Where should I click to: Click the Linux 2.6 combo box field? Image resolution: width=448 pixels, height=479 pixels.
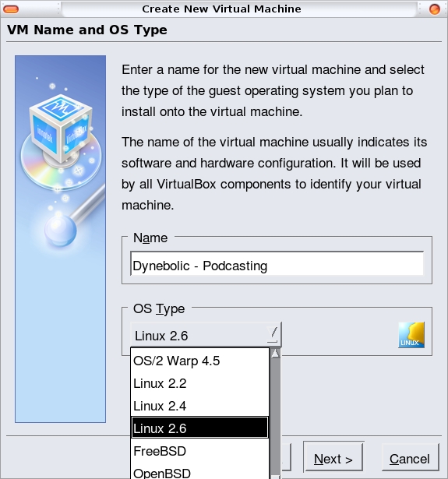pyautogui.click(x=206, y=335)
